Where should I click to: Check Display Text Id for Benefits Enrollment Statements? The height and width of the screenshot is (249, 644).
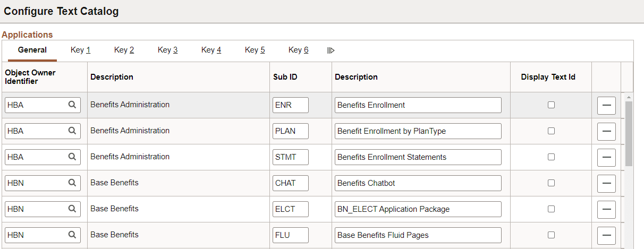tap(551, 157)
